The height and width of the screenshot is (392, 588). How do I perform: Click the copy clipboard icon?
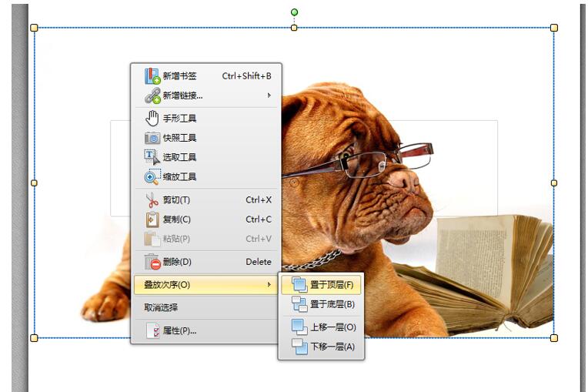click(152, 219)
